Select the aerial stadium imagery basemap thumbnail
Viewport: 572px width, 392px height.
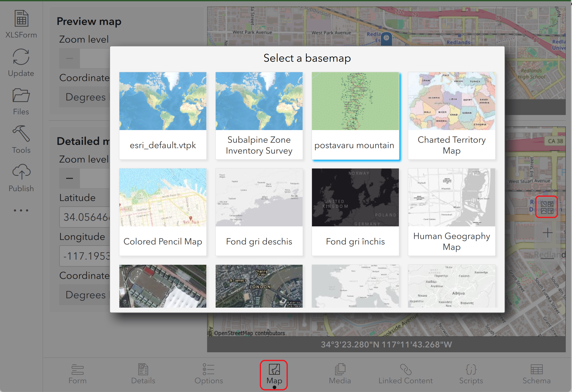click(163, 286)
